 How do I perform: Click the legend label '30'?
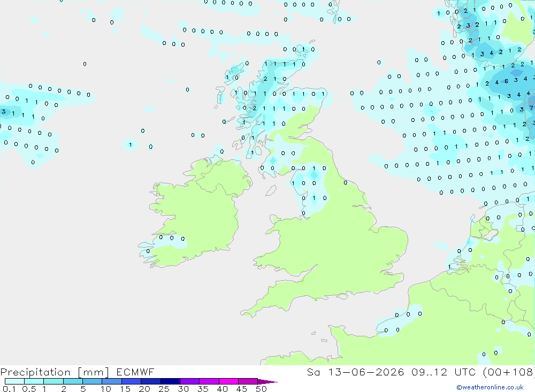click(183, 389)
